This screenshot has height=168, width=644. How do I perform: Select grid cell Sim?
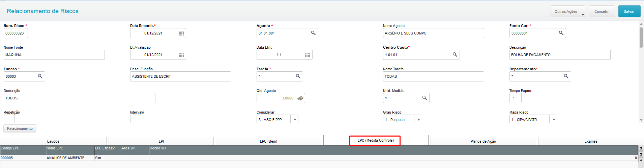pos(108,158)
